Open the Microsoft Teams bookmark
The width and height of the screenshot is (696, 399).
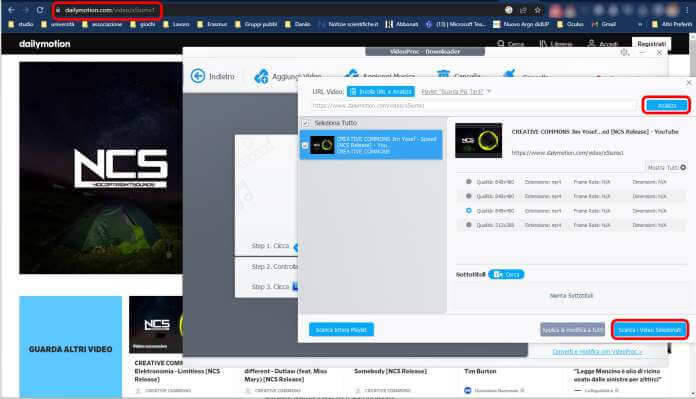455,24
